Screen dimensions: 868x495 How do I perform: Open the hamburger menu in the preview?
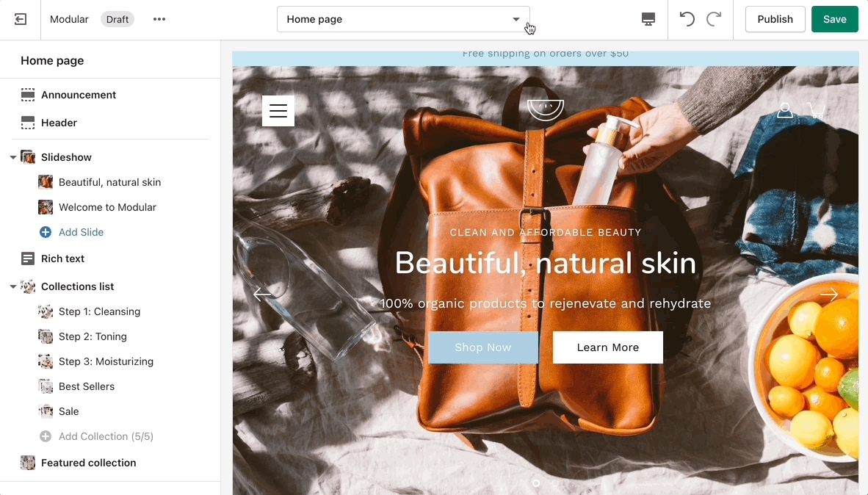[x=278, y=111]
